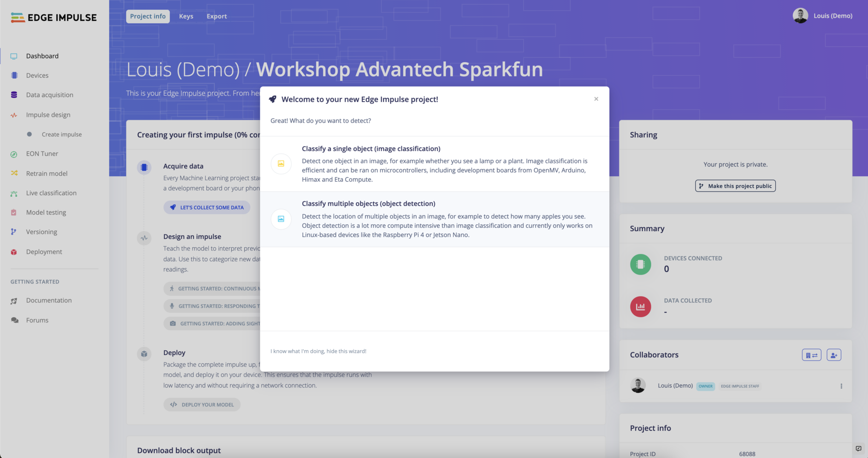Choose Classify a single object option

tap(435, 164)
